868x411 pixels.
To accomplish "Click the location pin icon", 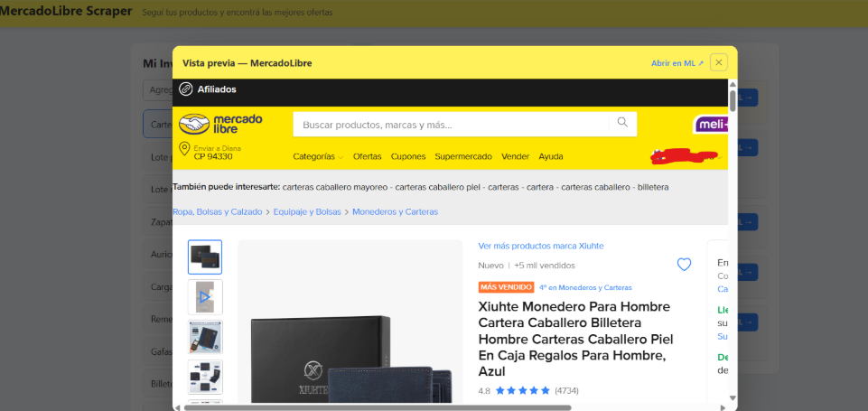I will point(185,149).
